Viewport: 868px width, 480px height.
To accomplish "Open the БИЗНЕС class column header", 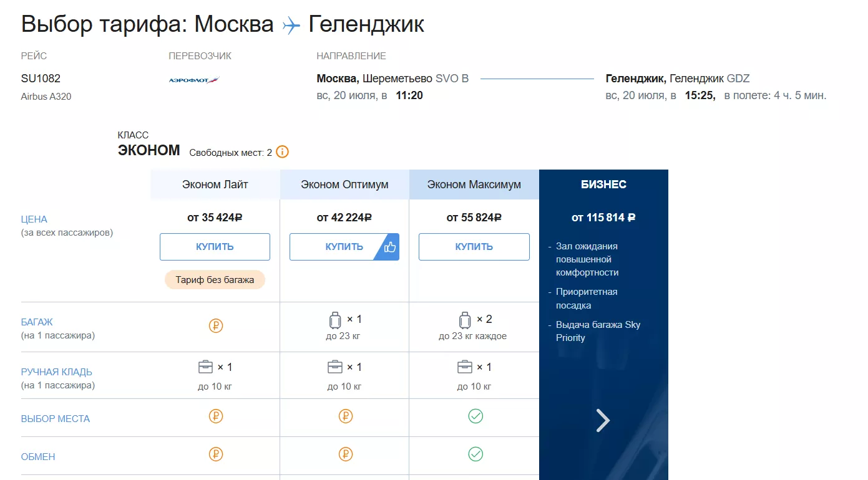I will coord(603,185).
